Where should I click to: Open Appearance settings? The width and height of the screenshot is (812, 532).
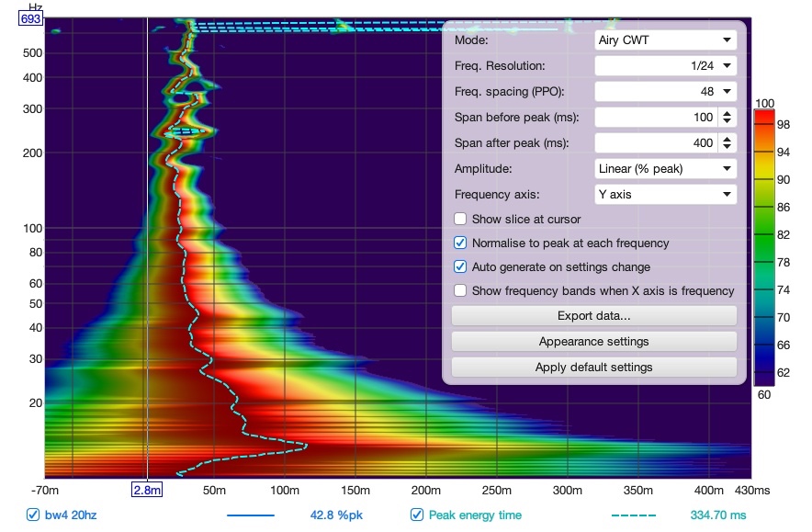point(594,342)
